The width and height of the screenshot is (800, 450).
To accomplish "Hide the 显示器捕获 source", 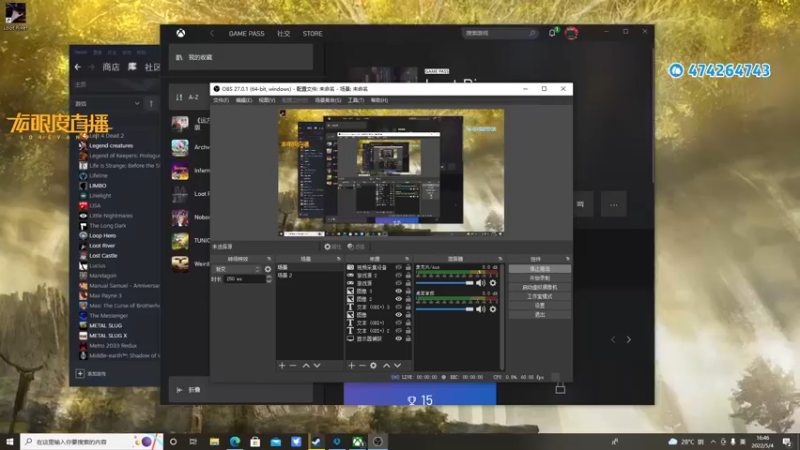I will pyautogui.click(x=398, y=338).
